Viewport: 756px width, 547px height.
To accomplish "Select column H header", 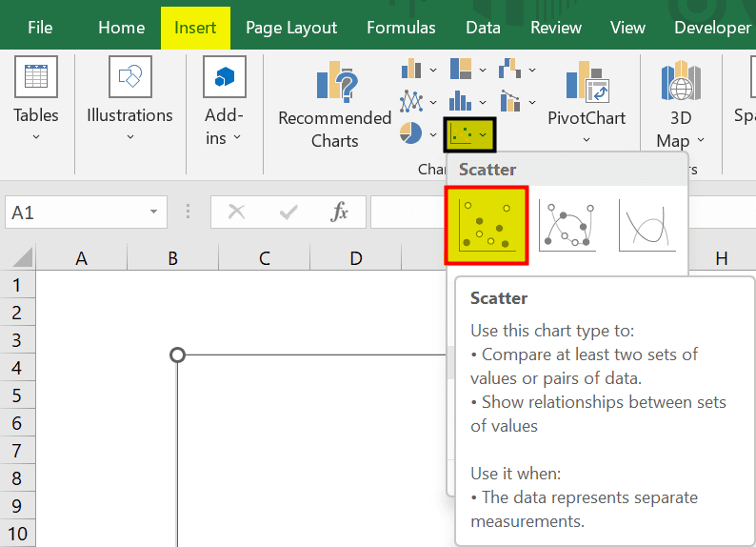I will point(722,259).
